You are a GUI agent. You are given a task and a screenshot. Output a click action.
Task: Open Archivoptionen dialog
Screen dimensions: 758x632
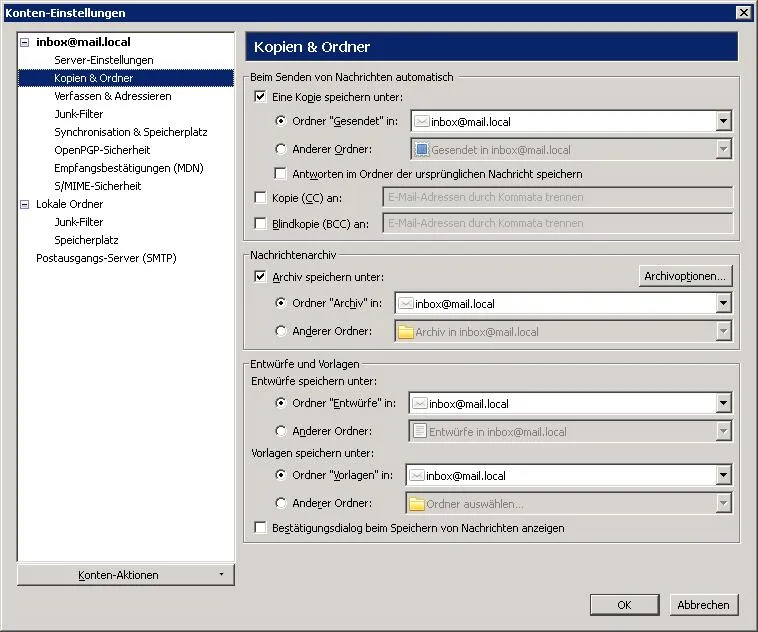pos(685,276)
